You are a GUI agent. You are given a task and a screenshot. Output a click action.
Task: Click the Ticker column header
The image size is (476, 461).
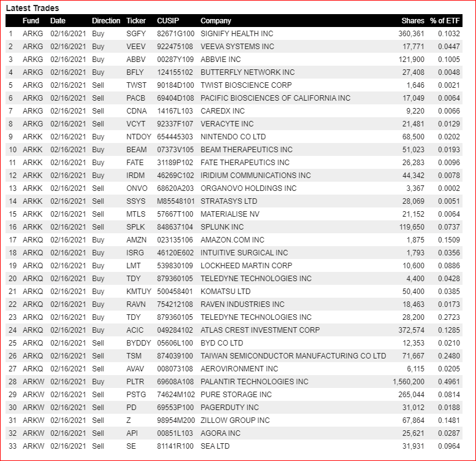pos(136,21)
